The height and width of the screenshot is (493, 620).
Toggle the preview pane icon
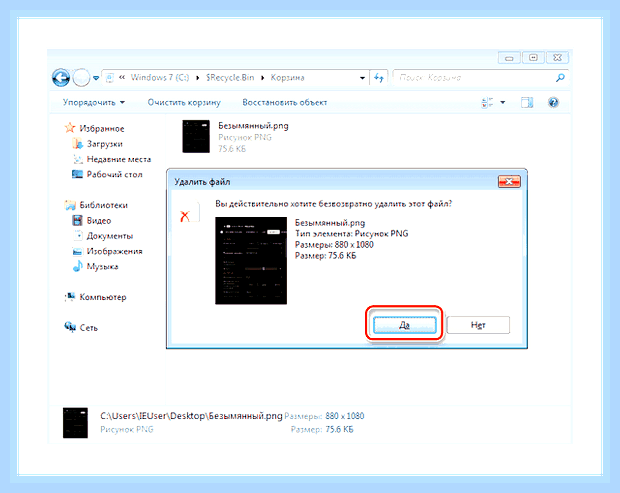click(527, 102)
